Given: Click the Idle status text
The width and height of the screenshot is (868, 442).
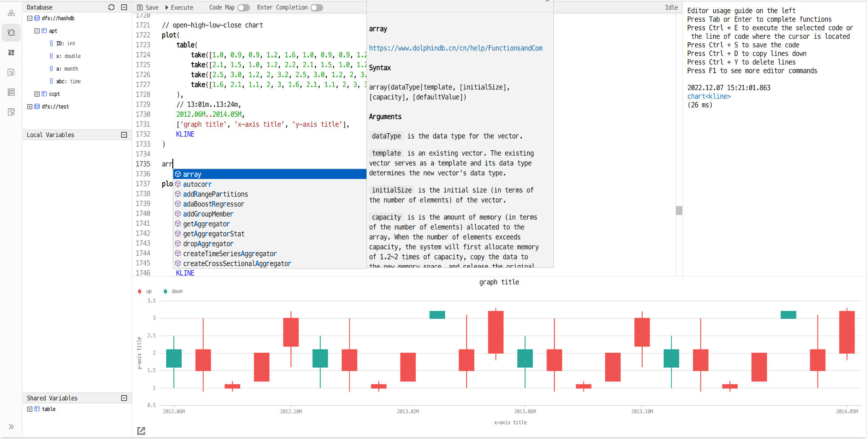Looking at the screenshot, I should (671, 7).
